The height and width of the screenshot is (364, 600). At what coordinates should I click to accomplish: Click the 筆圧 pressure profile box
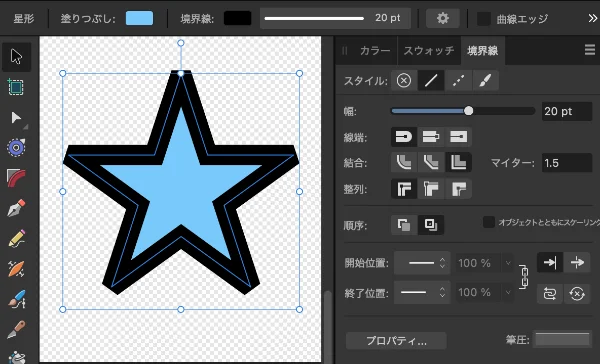coord(562,340)
